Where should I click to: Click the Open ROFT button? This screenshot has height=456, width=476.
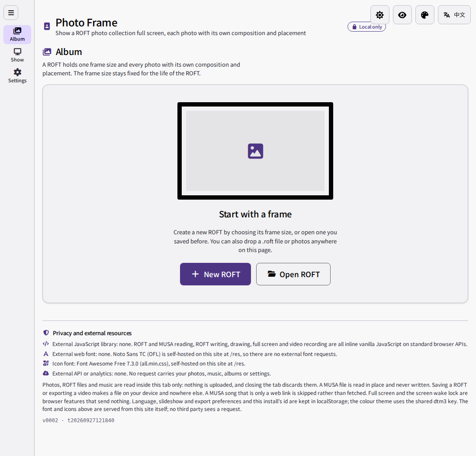click(x=293, y=274)
